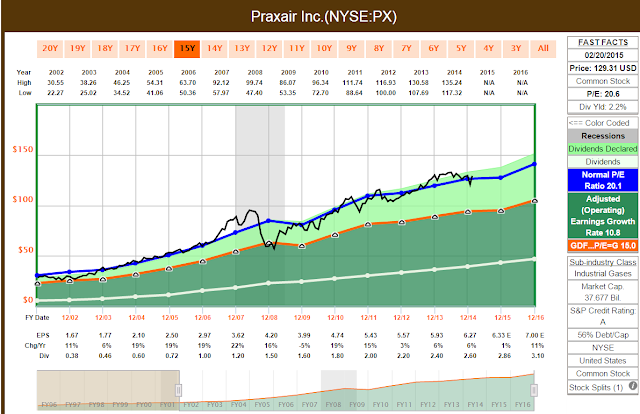Select the 19Y time range tab
The height and width of the screenshot is (414, 640).
click(78, 49)
